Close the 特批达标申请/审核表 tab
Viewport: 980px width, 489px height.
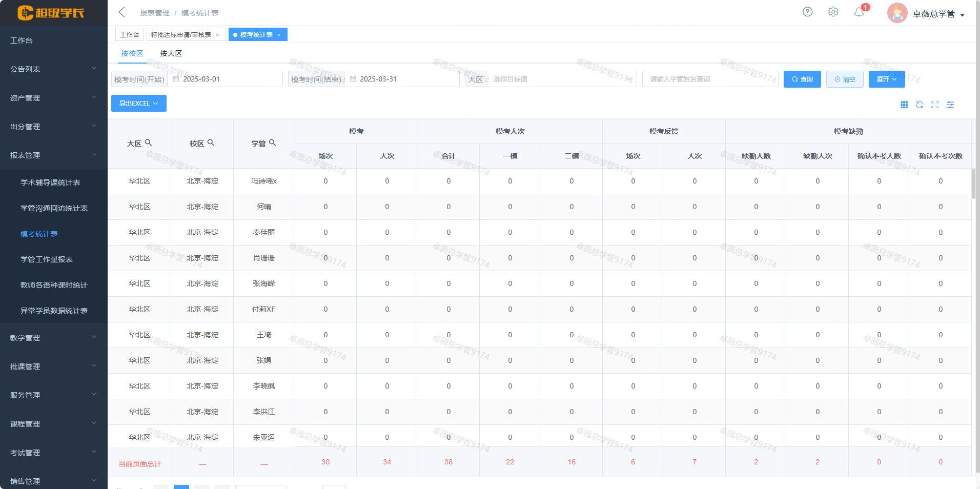[217, 35]
